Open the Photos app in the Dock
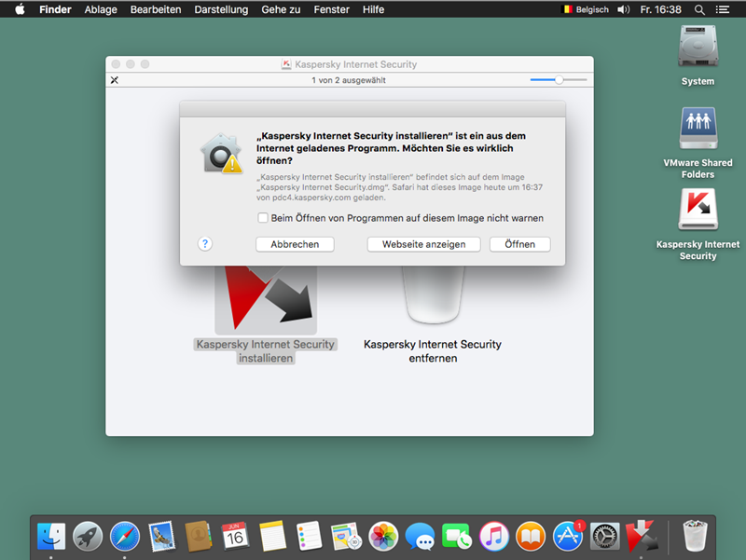This screenshot has height=560, width=746. click(383, 536)
